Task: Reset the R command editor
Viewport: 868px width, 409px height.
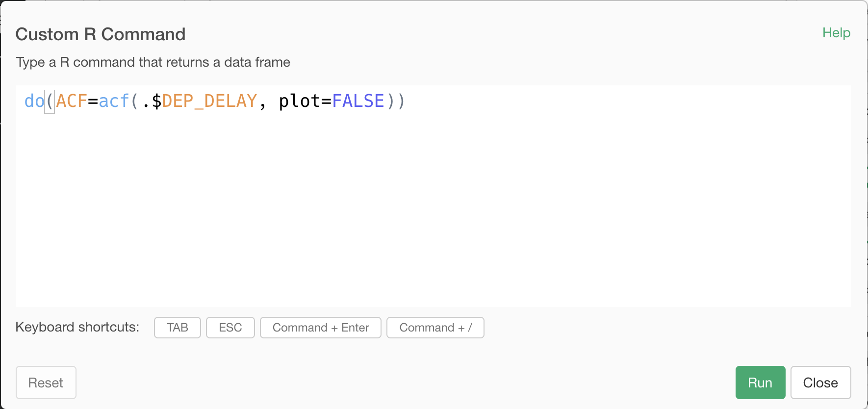Action: click(x=46, y=383)
